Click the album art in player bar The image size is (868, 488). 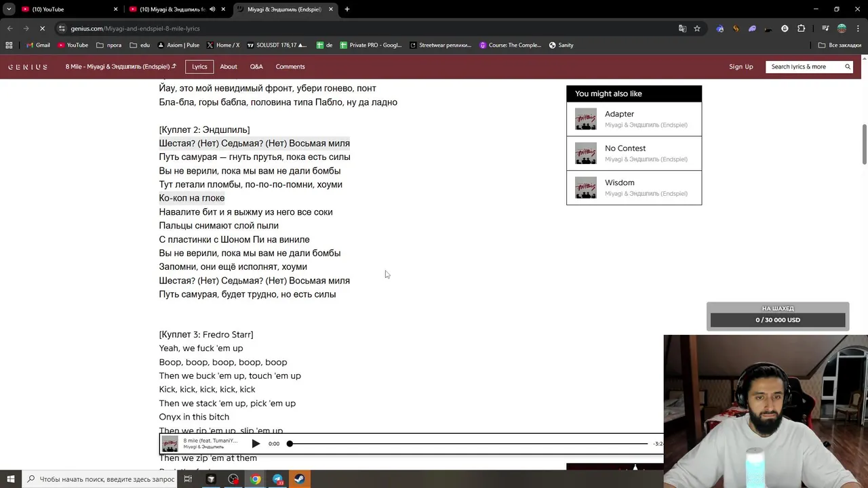pos(170,444)
